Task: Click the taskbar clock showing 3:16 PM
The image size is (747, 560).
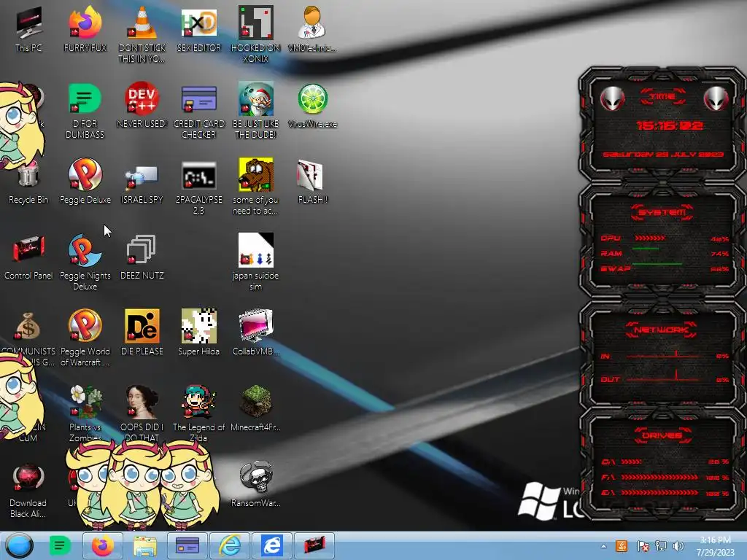Action: pyautogui.click(x=715, y=546)
